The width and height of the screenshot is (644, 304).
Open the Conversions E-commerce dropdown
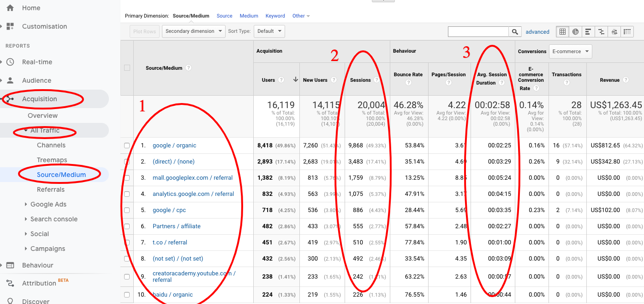[x=570, y=51]
